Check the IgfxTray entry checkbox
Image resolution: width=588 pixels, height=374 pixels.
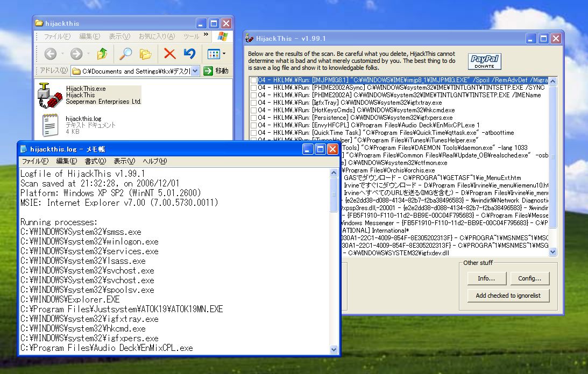point(253,103)
